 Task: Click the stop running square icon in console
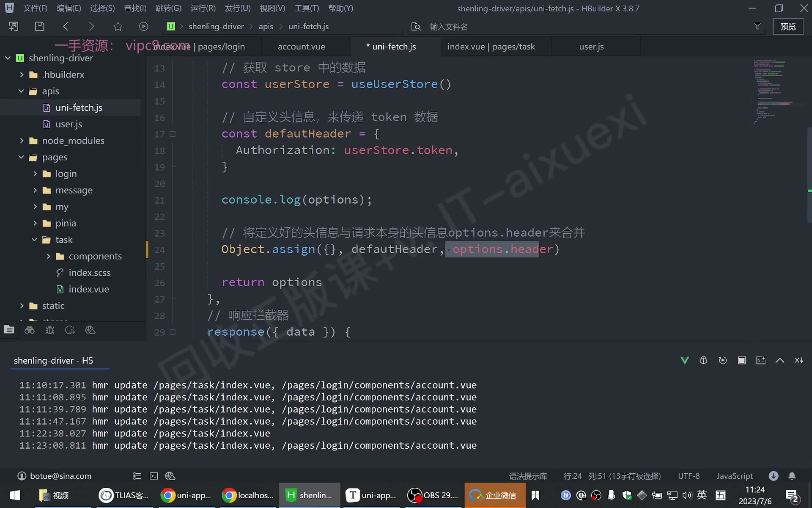pos(742,360)
